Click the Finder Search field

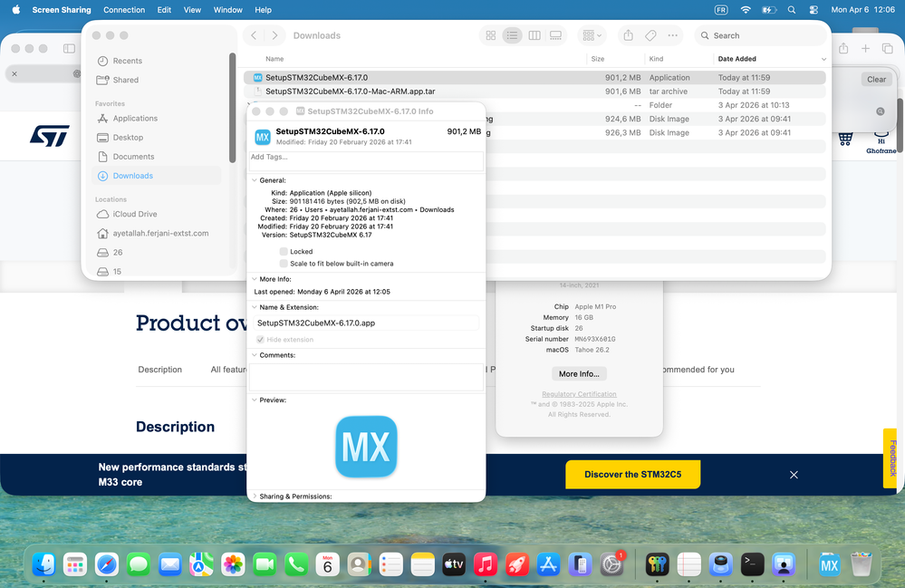pos(760,35)
